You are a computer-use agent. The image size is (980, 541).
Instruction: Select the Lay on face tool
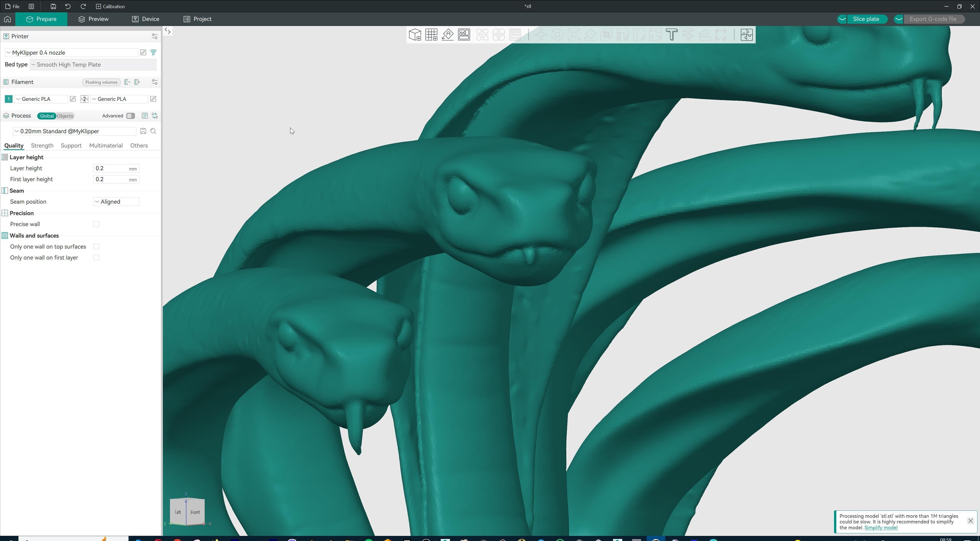click(590, 35)
